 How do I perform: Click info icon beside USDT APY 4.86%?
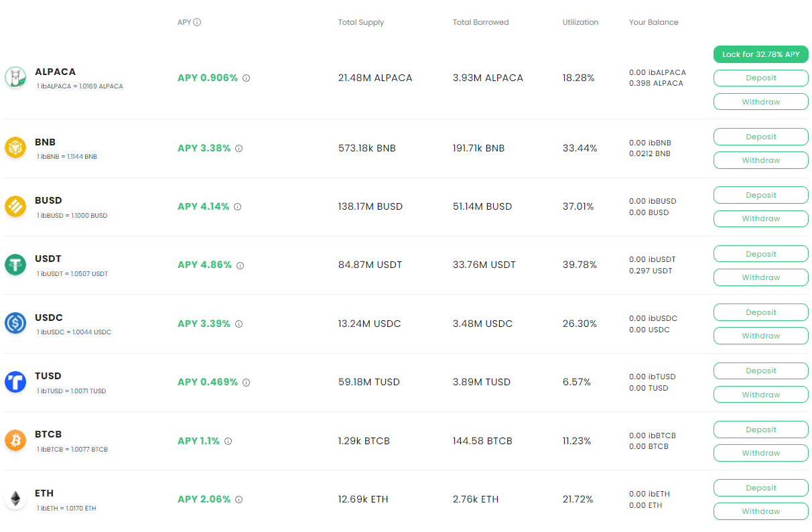point(240,265)
